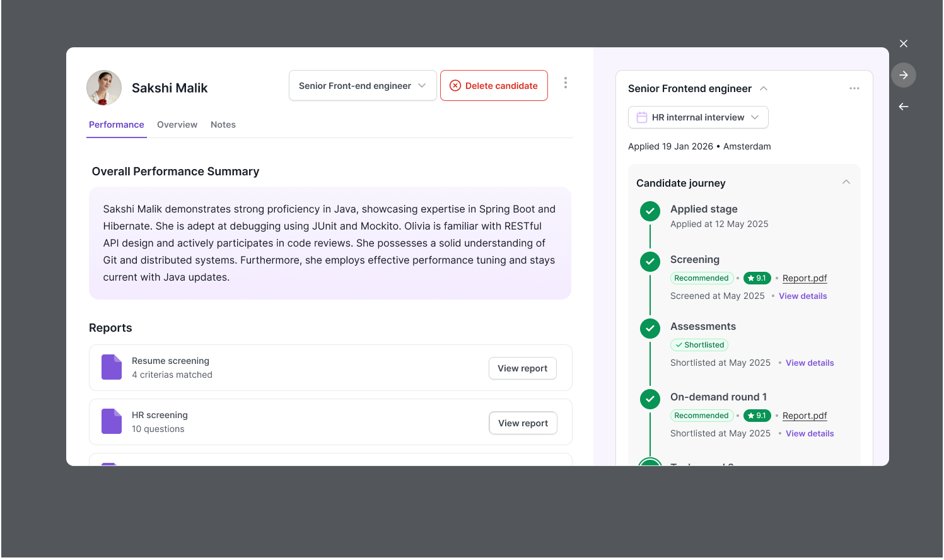Image resolution: width=944 pixels, height=560 pixels.
Task: Open the Senior Front-end engineer dropdown
Action: [x=363, y=86]
